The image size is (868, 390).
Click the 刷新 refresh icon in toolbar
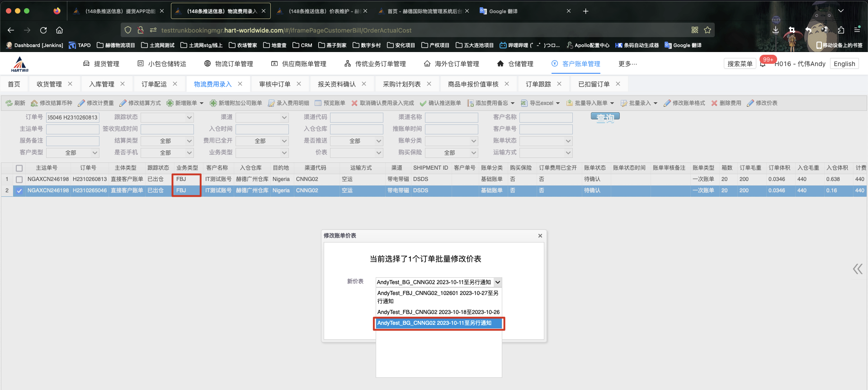coord(9,103)
